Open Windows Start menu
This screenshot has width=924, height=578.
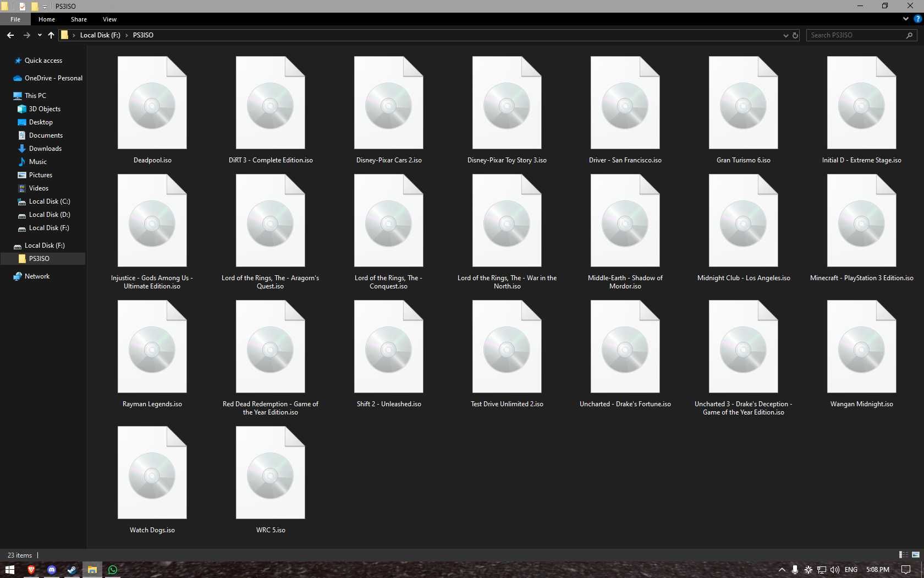coord(10,570)
